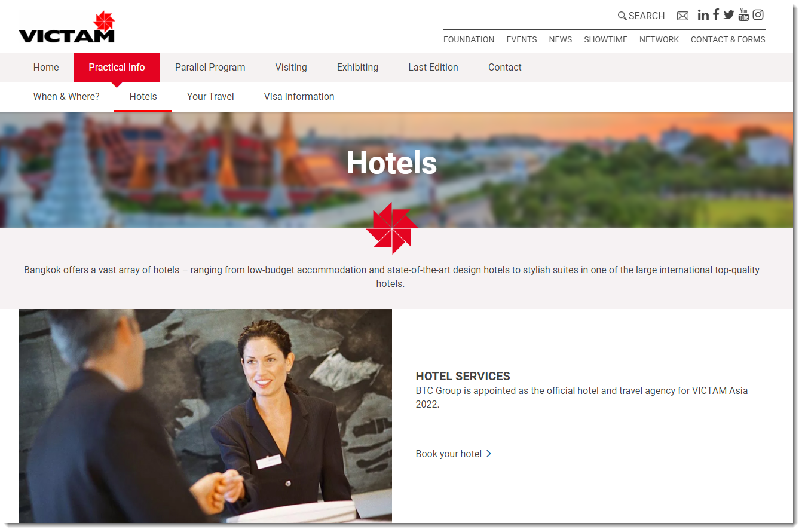802x532 pixels.
Task: Click the Book your hotel link
Action: pyautogui.click(x=449, y=454)
